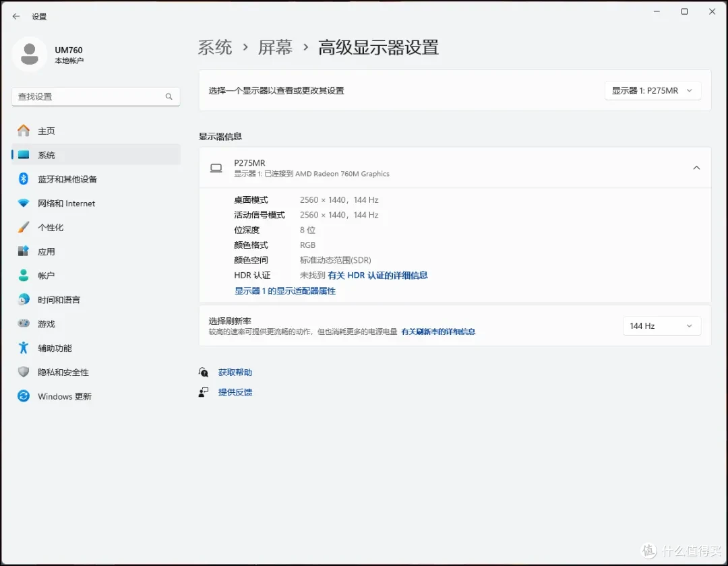Open 显示器 1 的显示适配器属性 link
This screenshot has width=728, height=566.
(285, 291)
